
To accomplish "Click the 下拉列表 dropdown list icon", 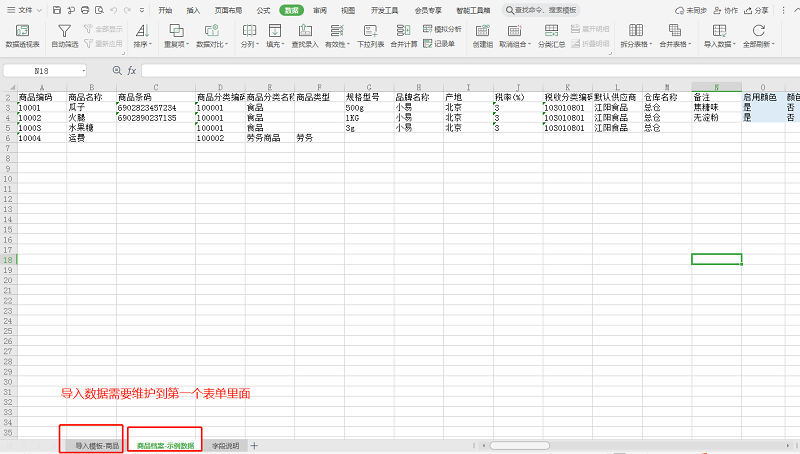I will point(370,36).
